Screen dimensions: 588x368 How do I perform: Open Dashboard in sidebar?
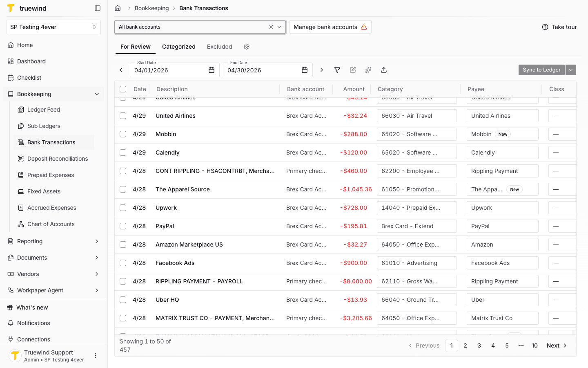[x=53, y=61]
